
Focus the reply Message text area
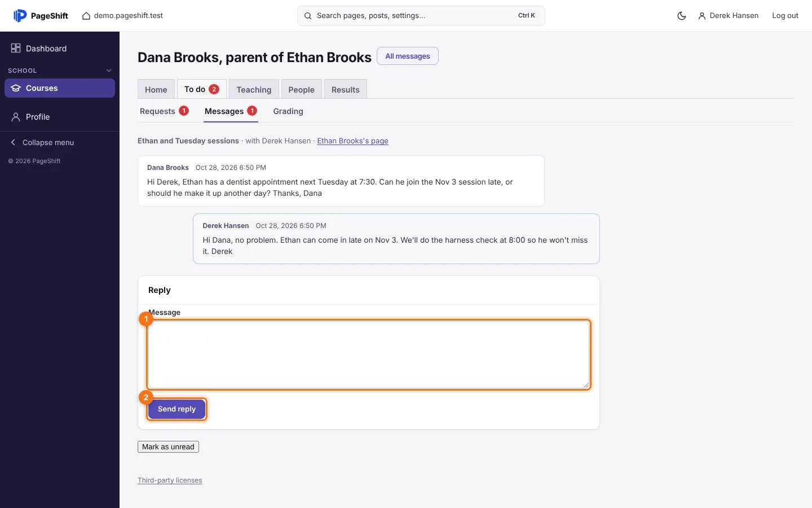click(369, 355)
